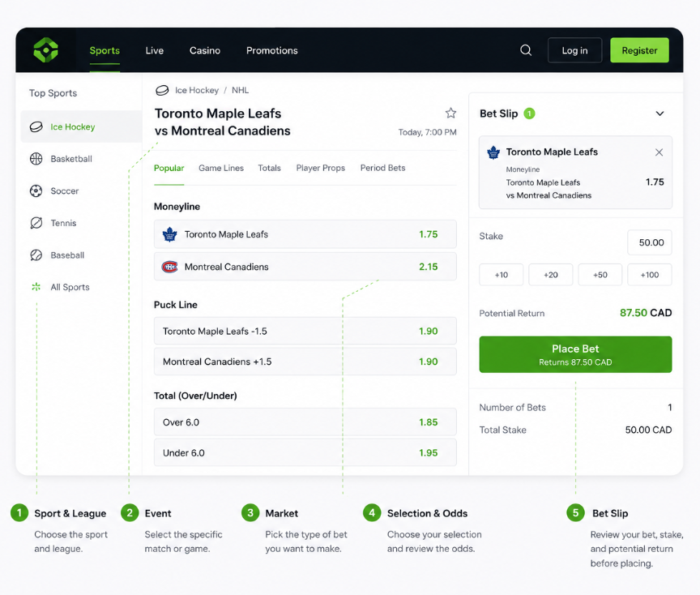Image resolution: width=700 pixels, height=595 pixels.
Task: Click the Toronto Maple Leafs vs Montreal title
Action: (222, 122)
